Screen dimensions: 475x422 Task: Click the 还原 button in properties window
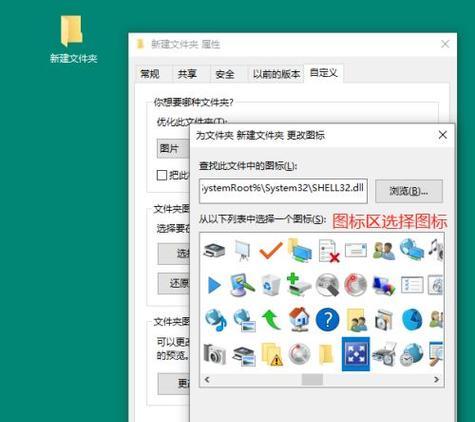coord(174,284)
